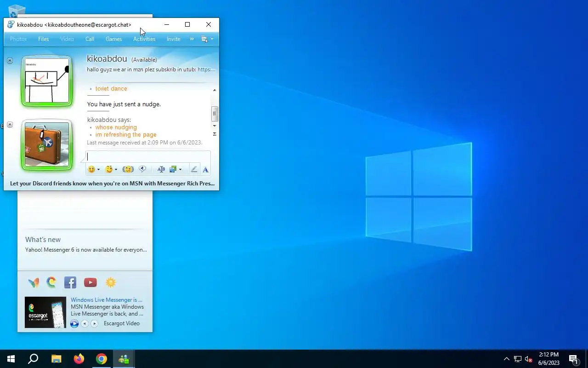Click the Messenger window icon in title bar
Image resolution: width=588 pixels, height=368 pixels.
point(11,24)
